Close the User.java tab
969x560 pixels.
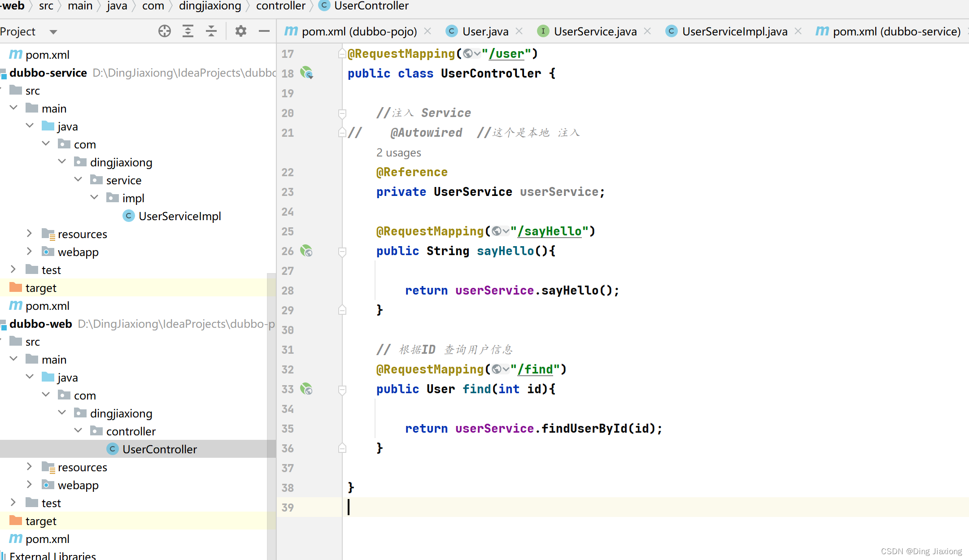tap(519, 31)
